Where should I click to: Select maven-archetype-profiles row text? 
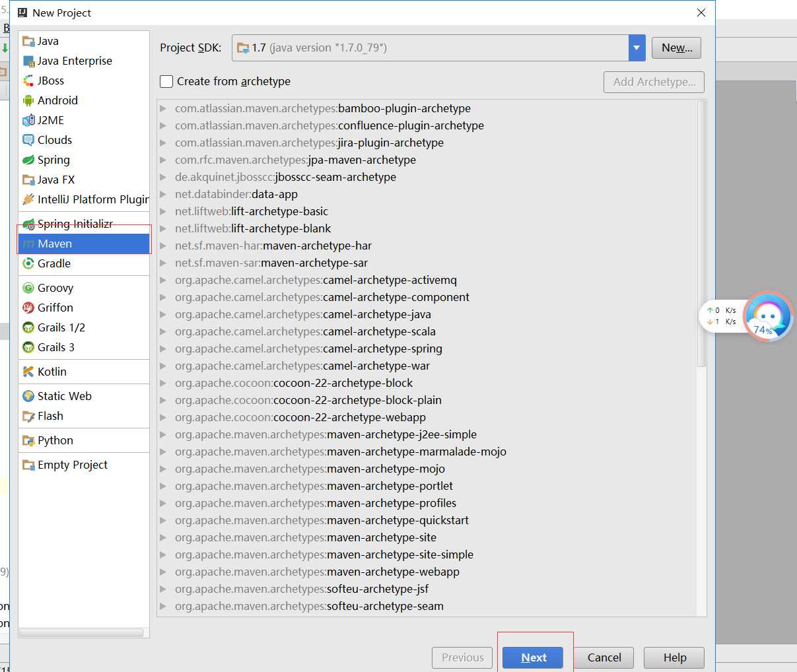point(316,503)
